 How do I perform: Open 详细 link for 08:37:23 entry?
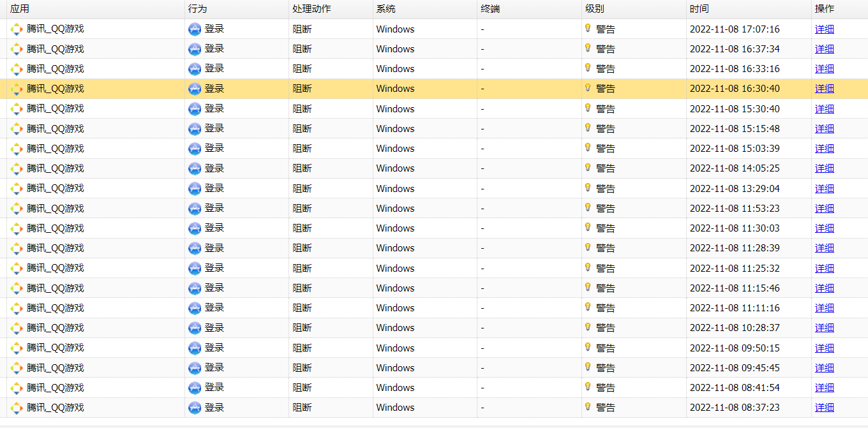coord(825,408)
